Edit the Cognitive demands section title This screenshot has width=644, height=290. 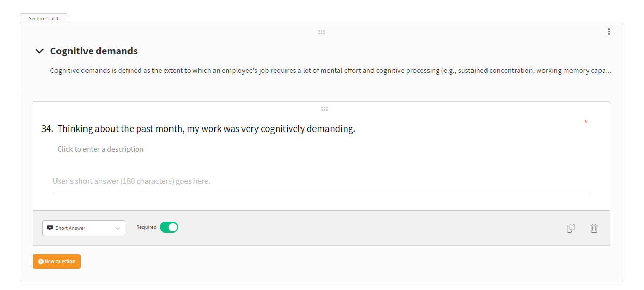point(94,51)
